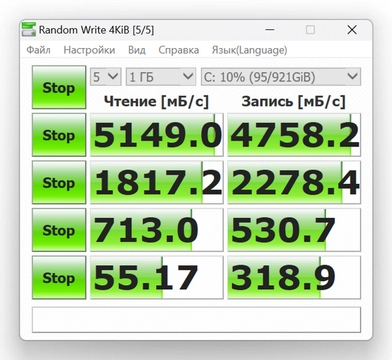Open the Файл menu
This screenshot has width=392, height=360.
(38, 50)
